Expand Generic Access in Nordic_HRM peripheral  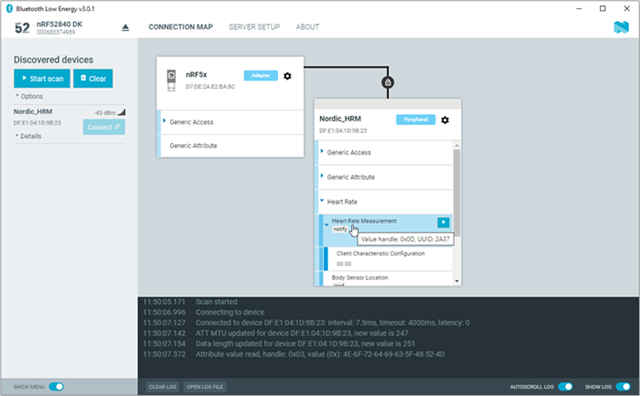point(322,151)
